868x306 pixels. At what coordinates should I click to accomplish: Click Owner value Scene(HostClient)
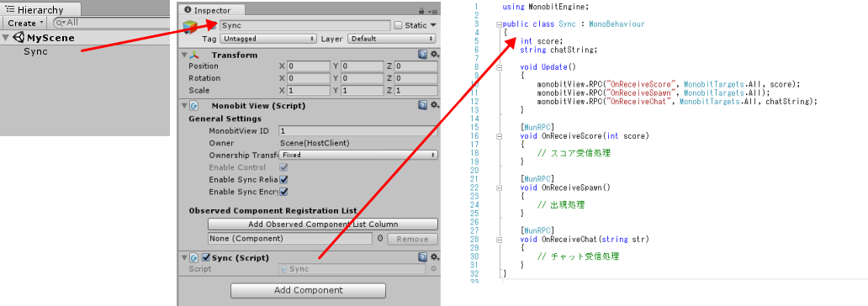point(315,143)
